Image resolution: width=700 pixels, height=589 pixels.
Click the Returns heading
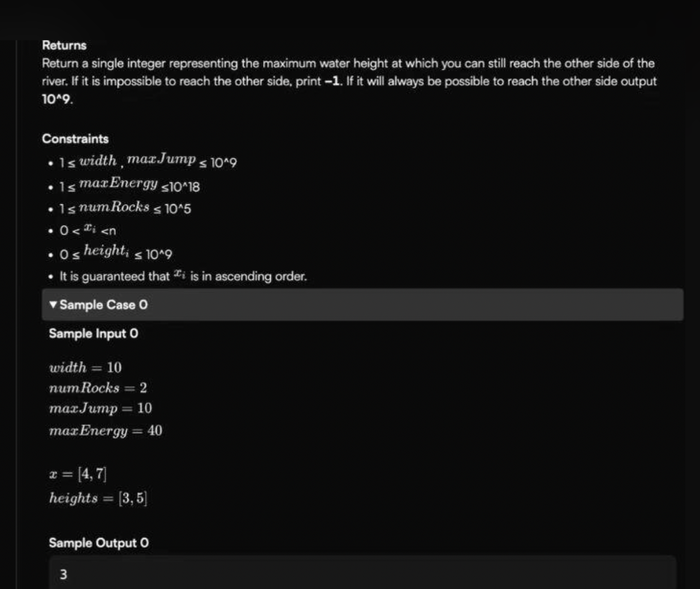64,45
